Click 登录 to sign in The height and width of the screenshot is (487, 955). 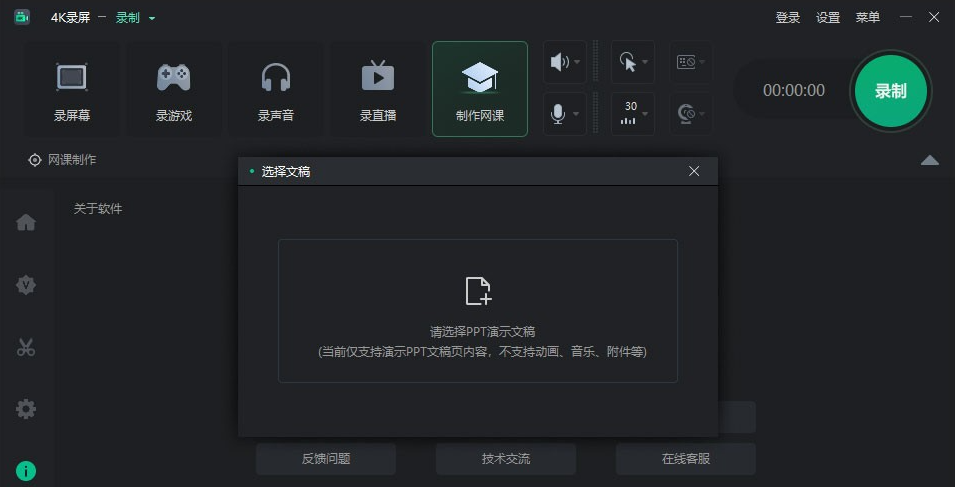[787, 18]
